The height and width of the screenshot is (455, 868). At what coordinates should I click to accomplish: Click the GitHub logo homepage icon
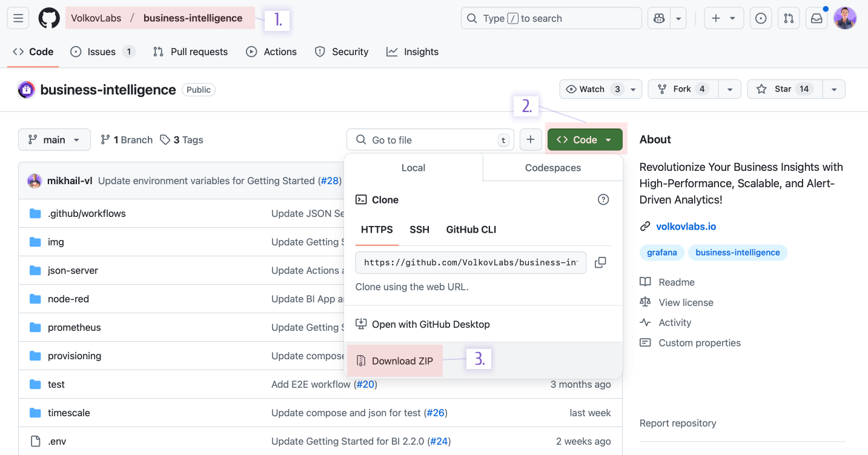click(x=49, y=18)
